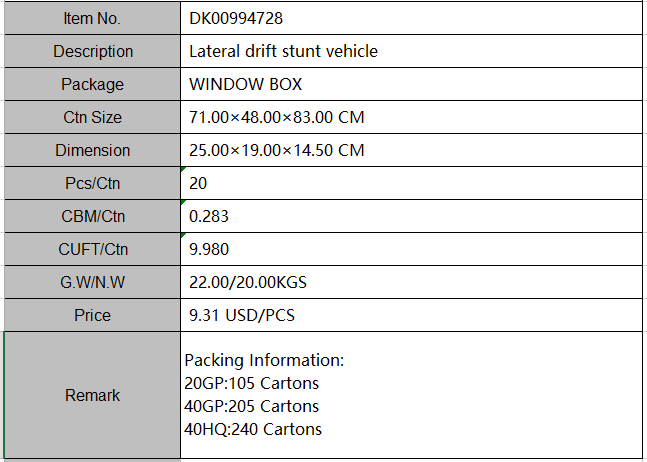Select the WINDOW BOX cell
Viewport: 647px width, 462px height.
[x=410, y=84]
